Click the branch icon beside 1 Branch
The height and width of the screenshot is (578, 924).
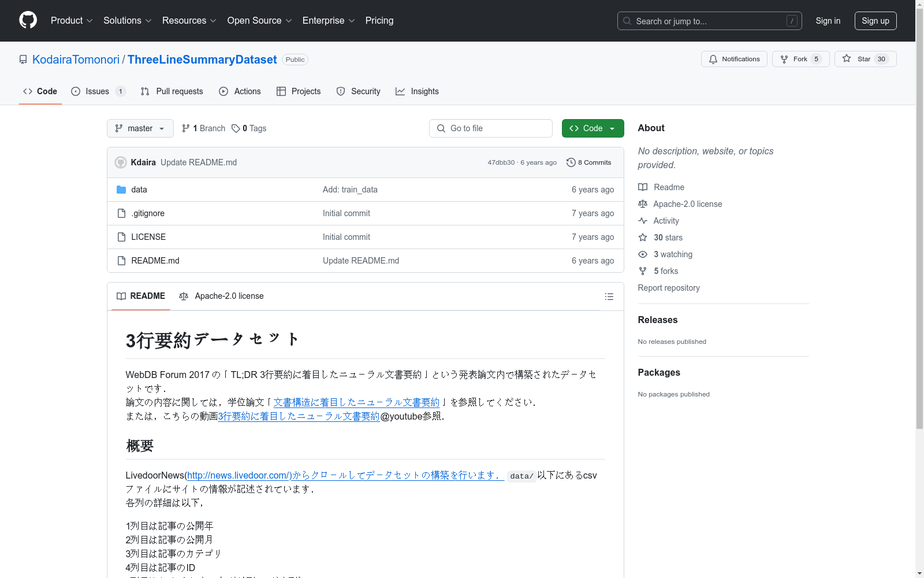coord(186,128)
